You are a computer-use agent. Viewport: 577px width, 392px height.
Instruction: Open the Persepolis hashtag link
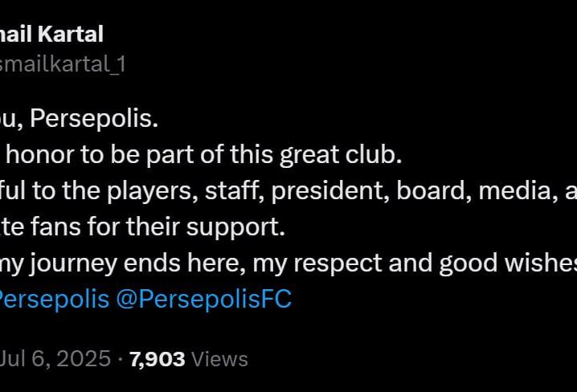point(55,299)
